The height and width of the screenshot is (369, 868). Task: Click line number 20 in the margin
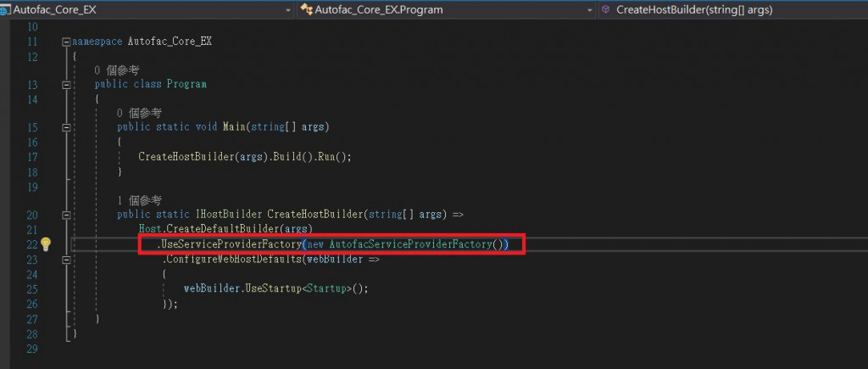pyautogui.click(x=31, y=215)
